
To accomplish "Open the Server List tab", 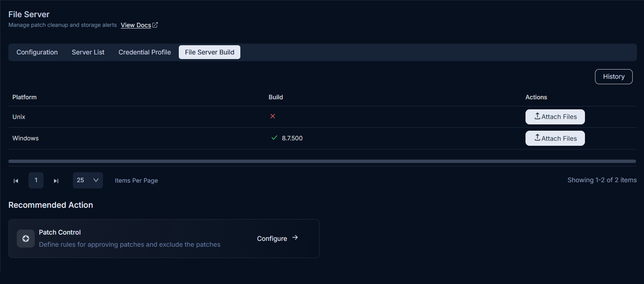I will click(x=88, y=52).
